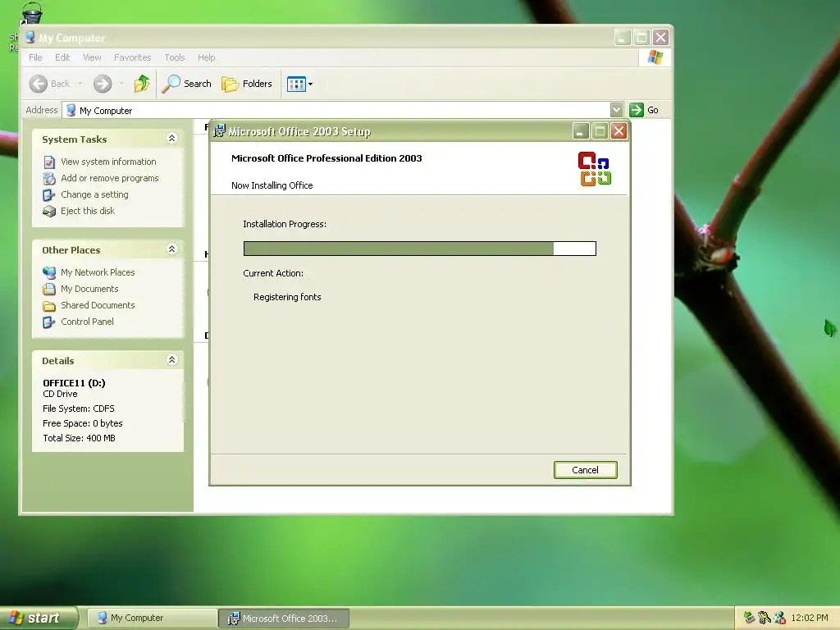Toggle the Folders pane button
840x630 pixels.
[x=247, y=84]
